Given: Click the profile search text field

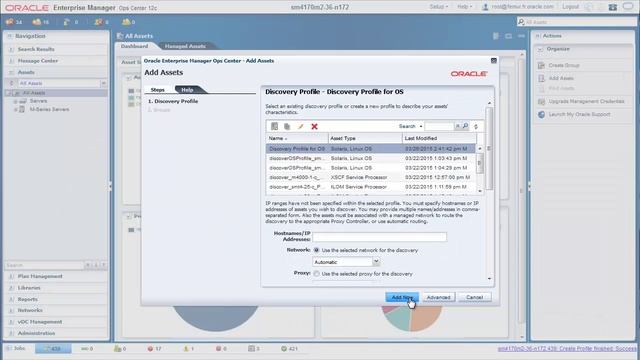Looking at the screenshot, I should [439, 126].
